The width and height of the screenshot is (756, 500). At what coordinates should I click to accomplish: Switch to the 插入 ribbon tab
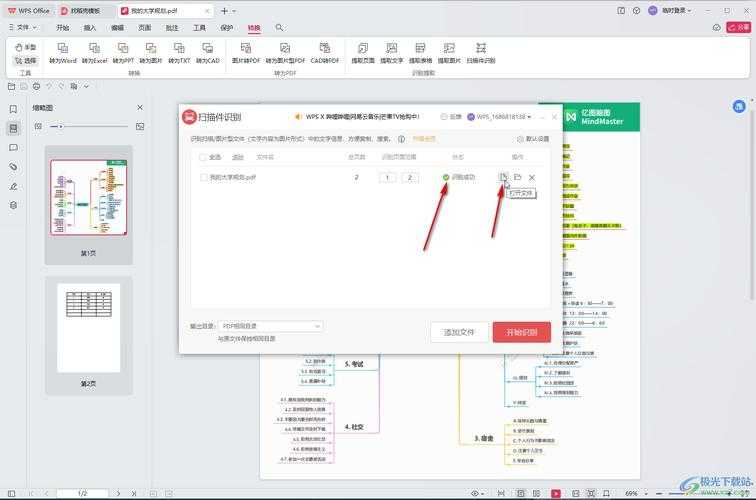[x=90, y=27]
